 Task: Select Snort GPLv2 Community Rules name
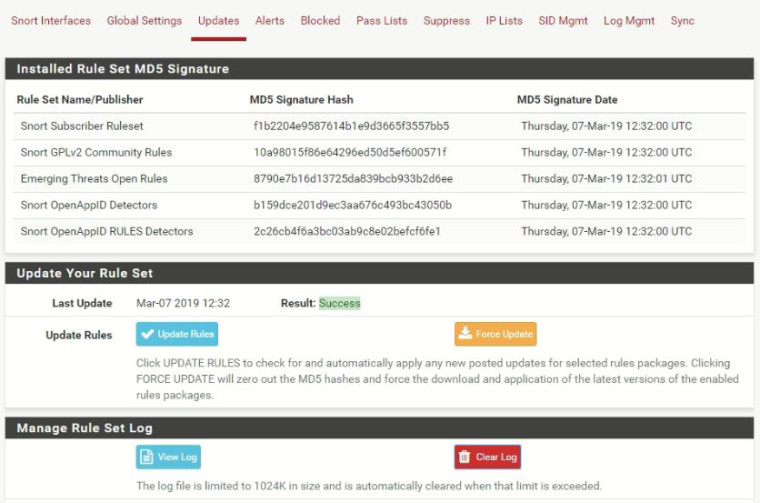pyautogui.click(x=96, y=152)
